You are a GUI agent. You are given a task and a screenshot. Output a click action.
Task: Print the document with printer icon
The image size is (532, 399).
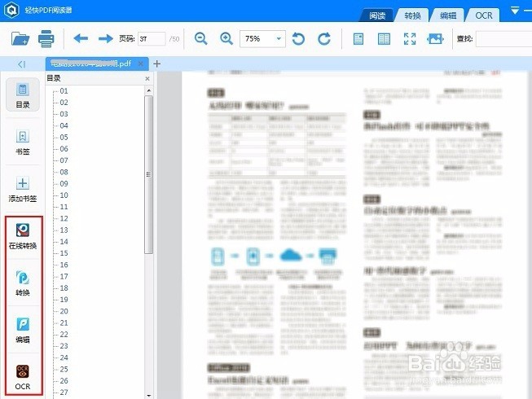coord(46,38)
